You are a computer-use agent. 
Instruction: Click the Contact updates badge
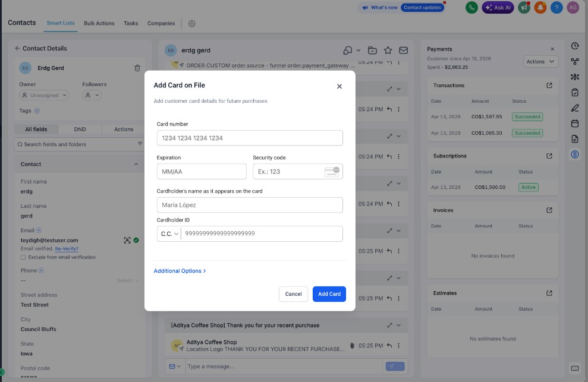[x=422, y=8]
